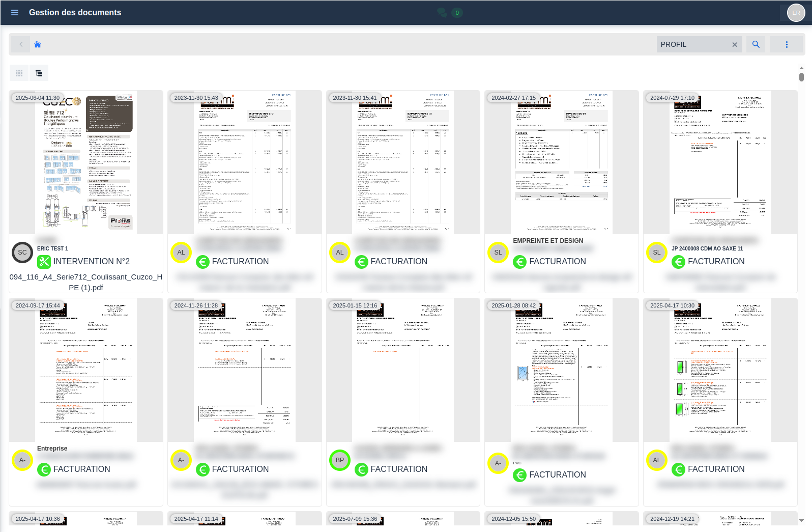Click the SC user badge
This screenshot has width=812, height=532.
(22, 253)
